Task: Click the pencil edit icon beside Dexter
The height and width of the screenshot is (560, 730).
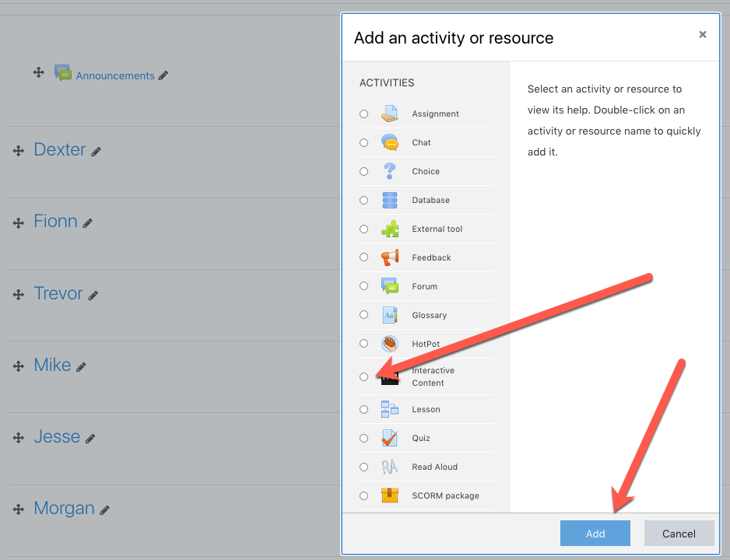Action: point(97,152)
